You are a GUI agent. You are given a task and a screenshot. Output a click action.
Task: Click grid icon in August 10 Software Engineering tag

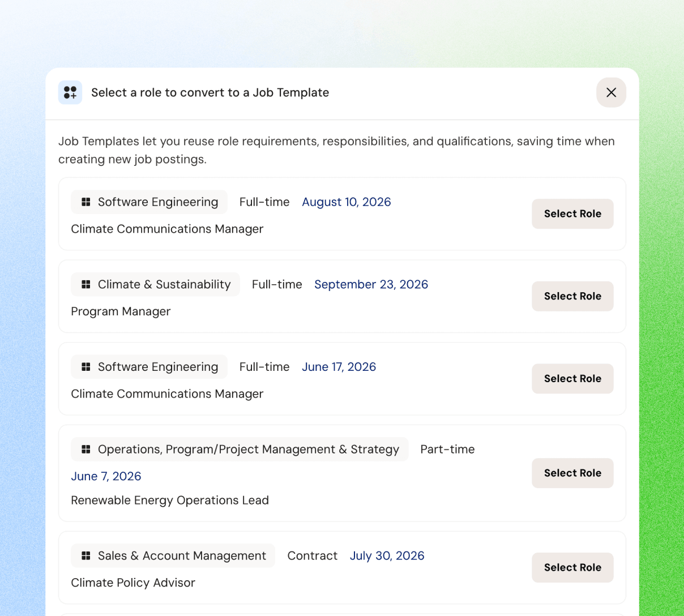tap(86, 202)
